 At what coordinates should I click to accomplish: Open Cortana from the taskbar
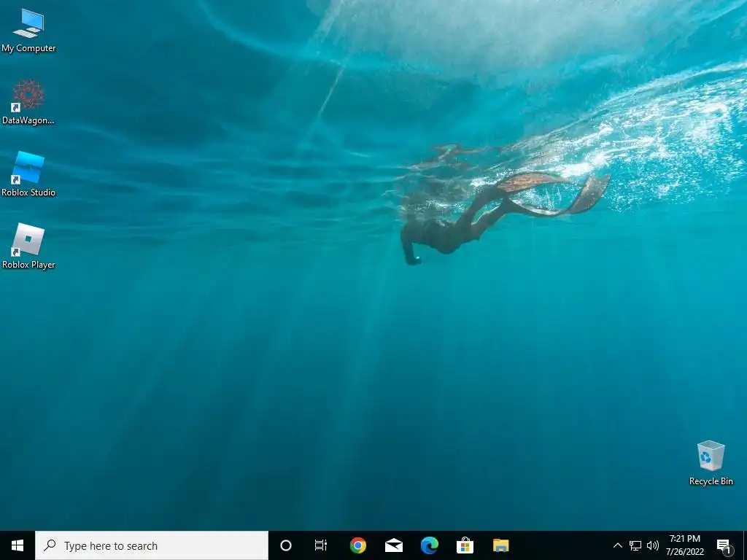pos(286,545)
